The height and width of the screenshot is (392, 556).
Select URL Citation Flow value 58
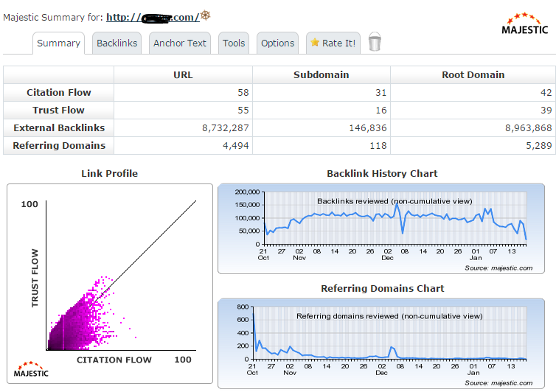tap(243, 93)
